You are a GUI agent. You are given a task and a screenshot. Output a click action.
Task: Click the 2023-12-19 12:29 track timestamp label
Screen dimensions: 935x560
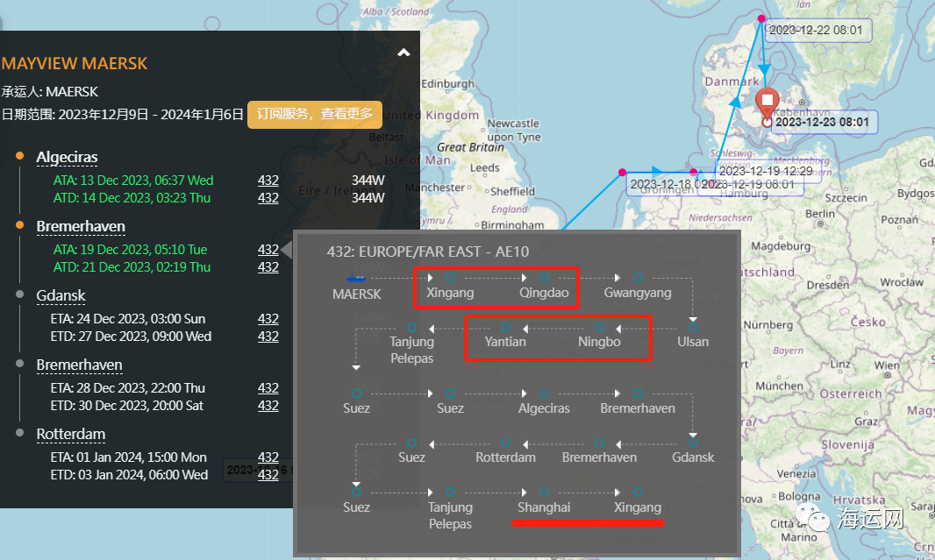point(767,171)
